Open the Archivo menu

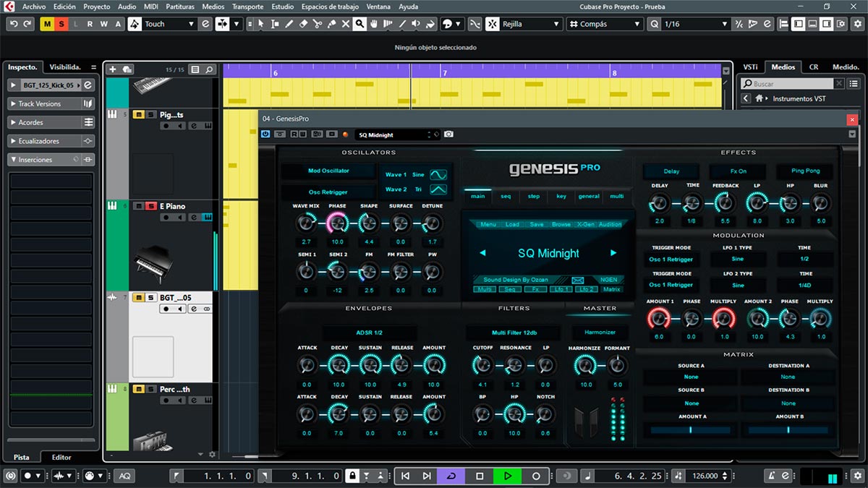[x=34, y=7]
